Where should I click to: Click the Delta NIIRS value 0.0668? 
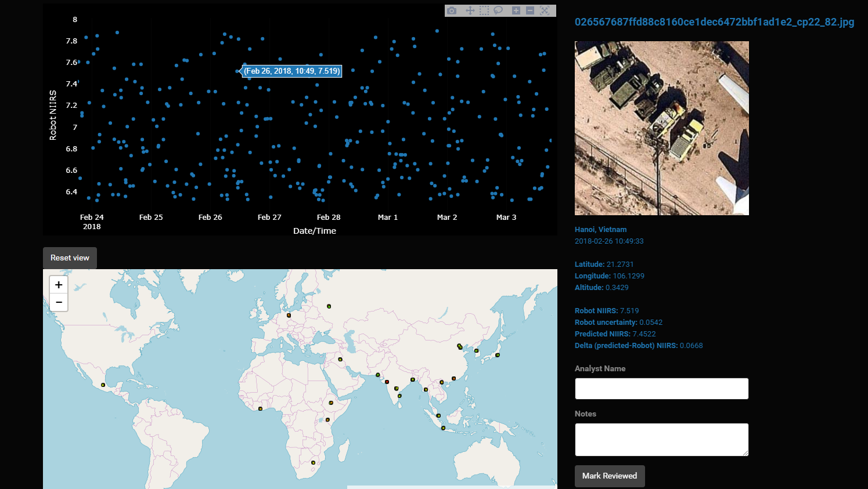[691, 346]
